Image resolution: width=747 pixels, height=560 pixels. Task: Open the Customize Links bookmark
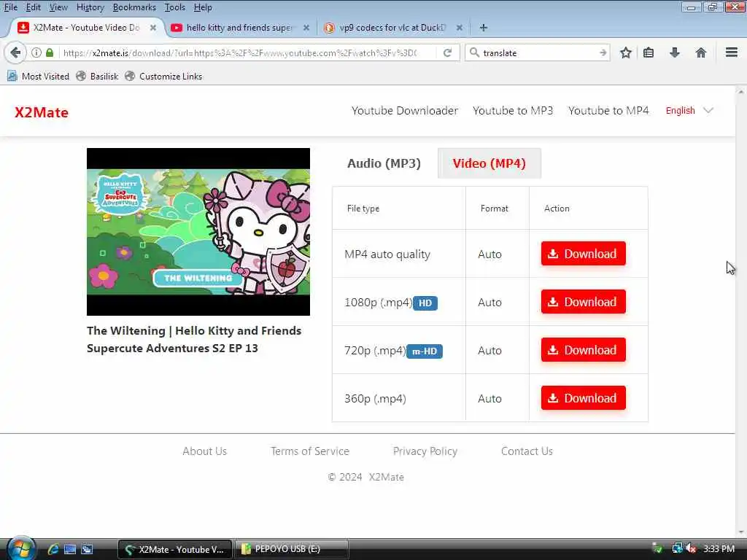163,76
